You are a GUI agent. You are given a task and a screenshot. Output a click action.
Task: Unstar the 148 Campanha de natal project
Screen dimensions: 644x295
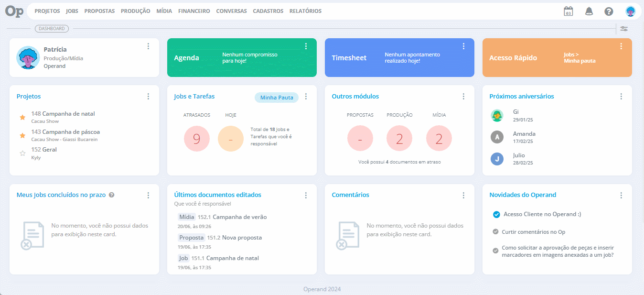coord(22,117)
